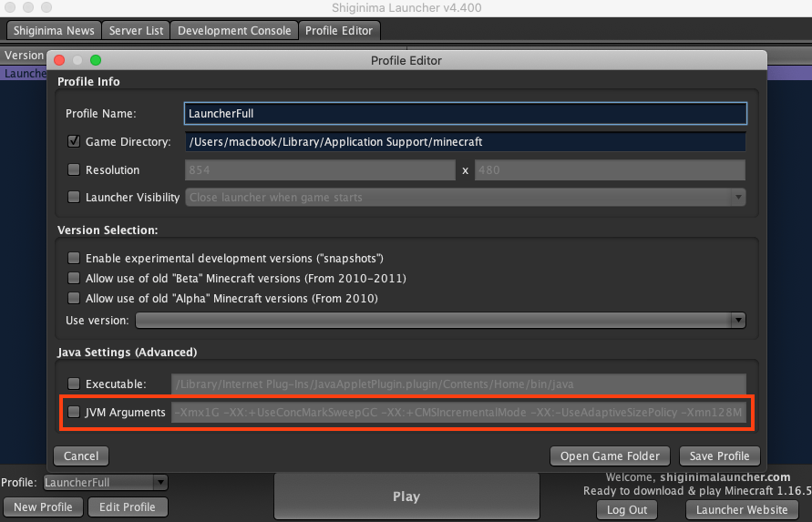Click the Edit Profile button
The height and width of the screenshot is (522, 812).
point(128,507)
